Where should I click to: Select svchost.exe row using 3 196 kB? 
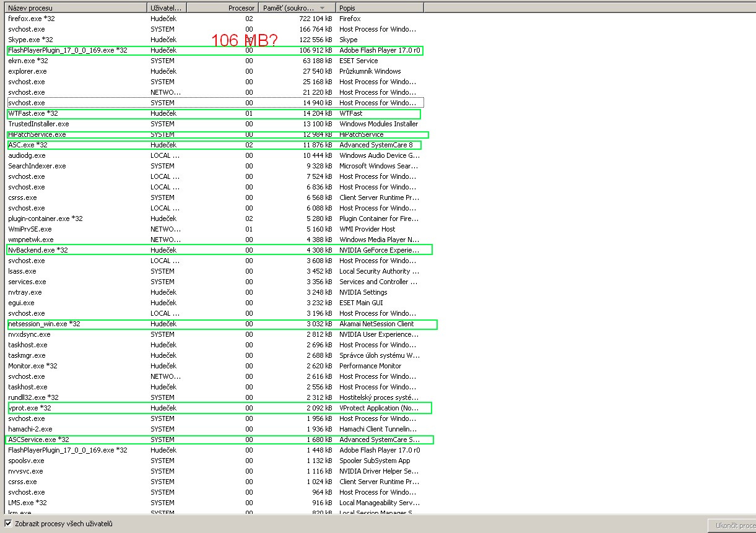[215, 313]
